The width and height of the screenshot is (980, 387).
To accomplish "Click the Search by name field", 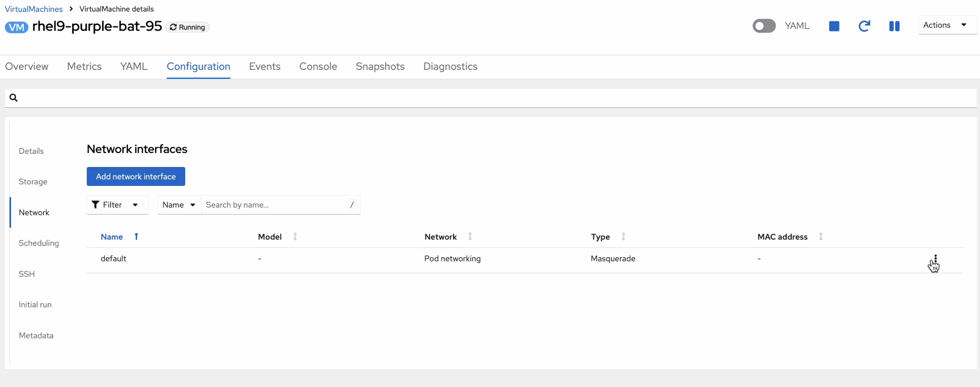I will tap(275, 205).
